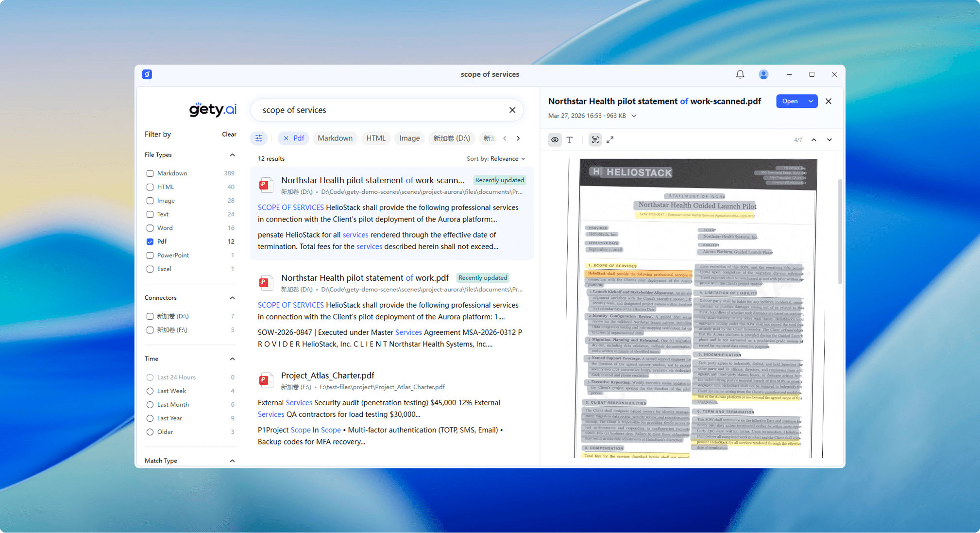The height and width of the screenshot is (533, 980).
Task: Click the filter settings icon beside Pdf chip
Action: click(259, 138)
